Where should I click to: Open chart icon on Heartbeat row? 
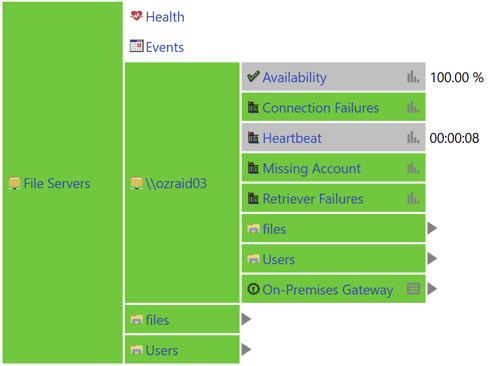[413, 137]
